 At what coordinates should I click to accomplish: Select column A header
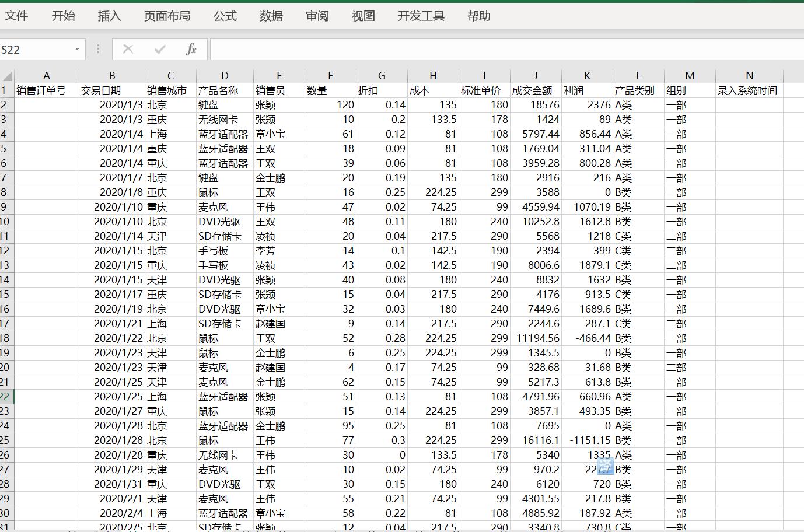click(x=47, y=76)
